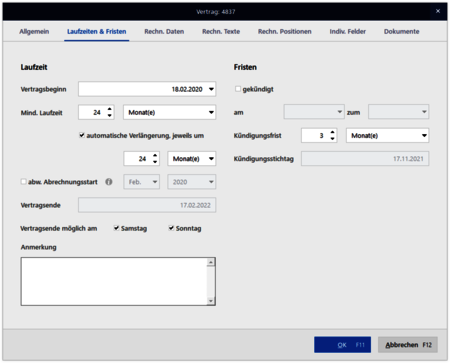This screenshot has height=363, width=450.
Task: Click the Vertragsende date field
Action: (147, 205)
